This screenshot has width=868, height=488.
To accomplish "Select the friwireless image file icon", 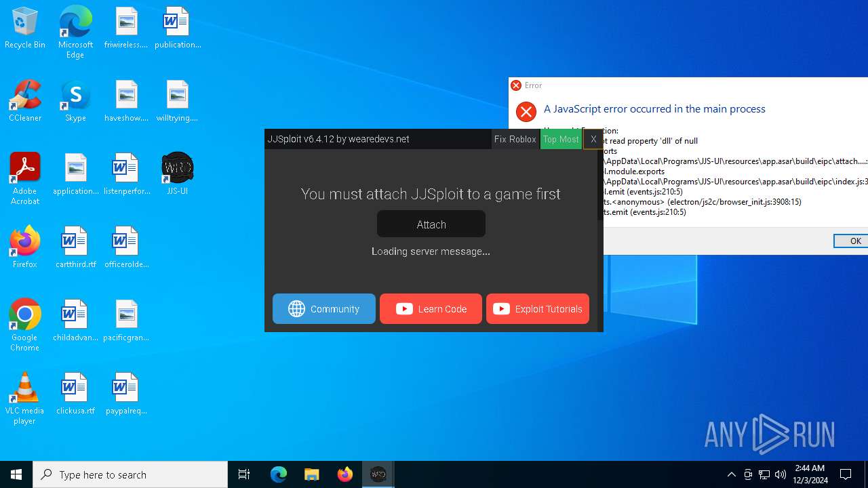I will tap(126, 28).
